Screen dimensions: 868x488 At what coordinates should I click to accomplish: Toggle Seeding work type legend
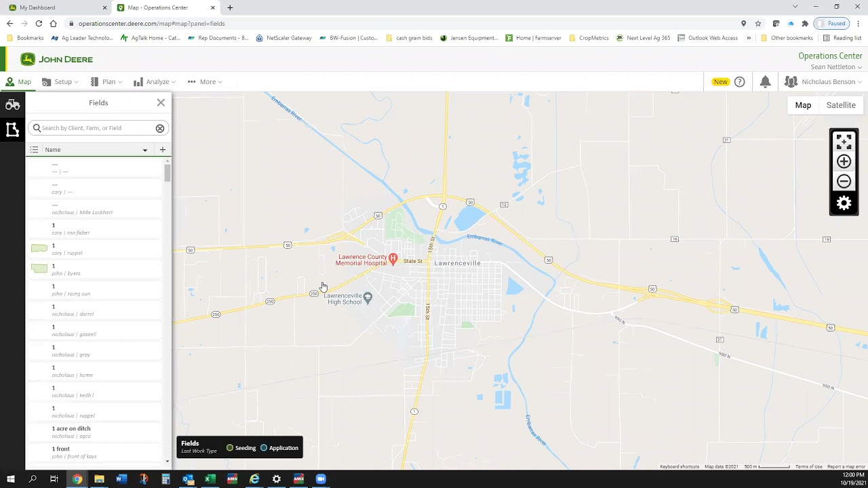241,448
